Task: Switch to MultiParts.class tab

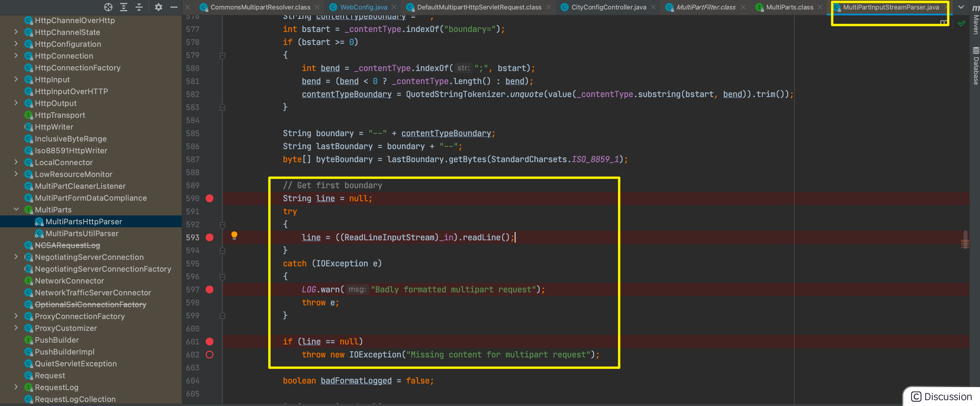Action: pyautogui.click(x=789, y=7)
